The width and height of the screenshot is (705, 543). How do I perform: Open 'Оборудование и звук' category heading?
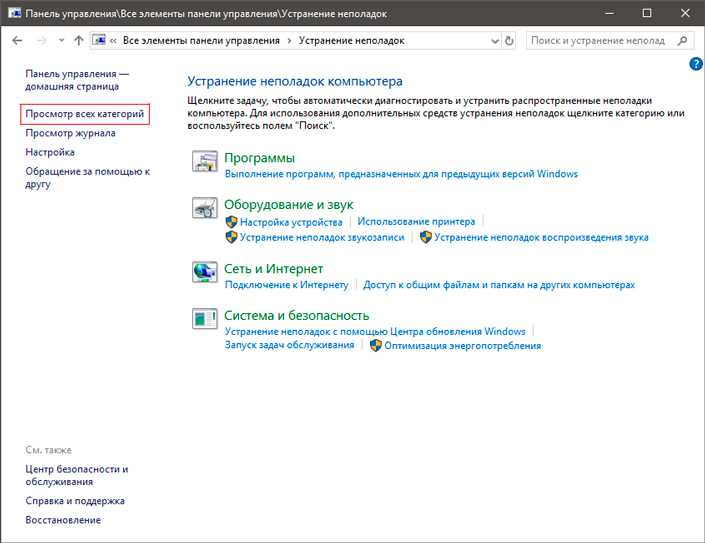289,205
